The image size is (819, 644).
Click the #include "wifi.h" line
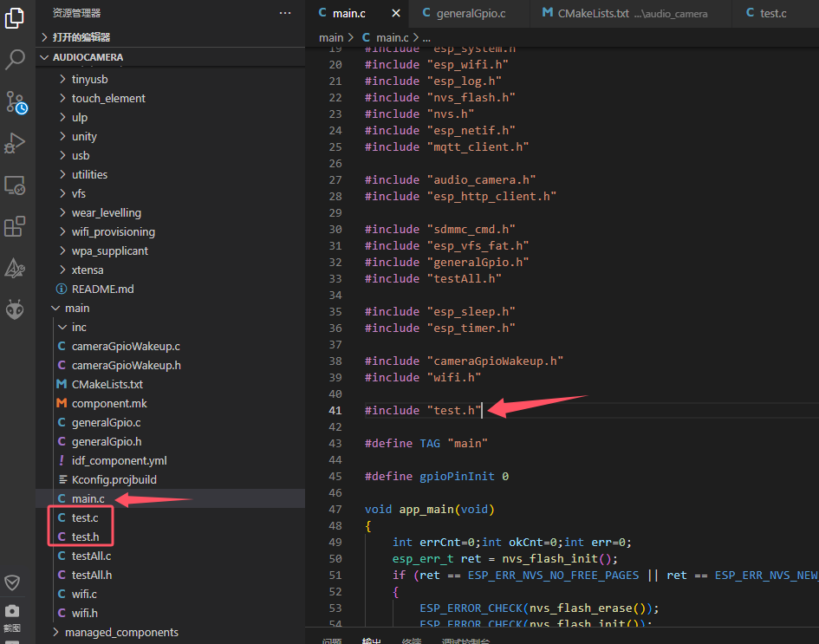(423, 378)
